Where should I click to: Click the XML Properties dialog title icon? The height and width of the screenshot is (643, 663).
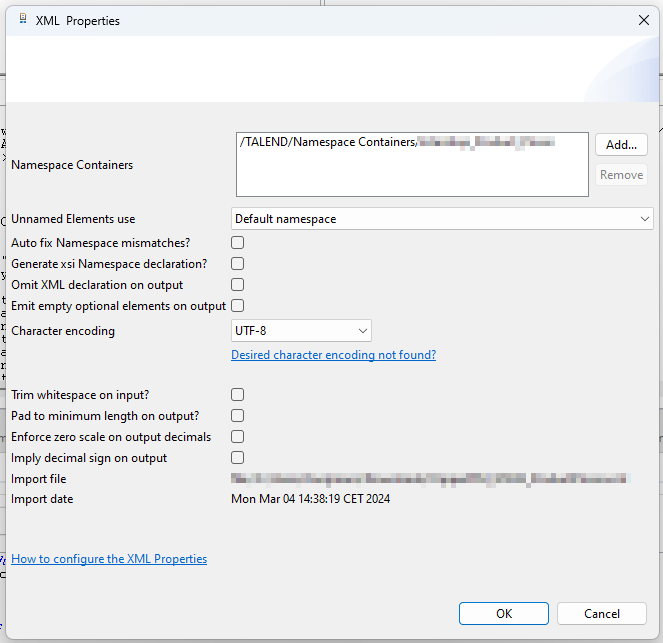click(23, 19)
